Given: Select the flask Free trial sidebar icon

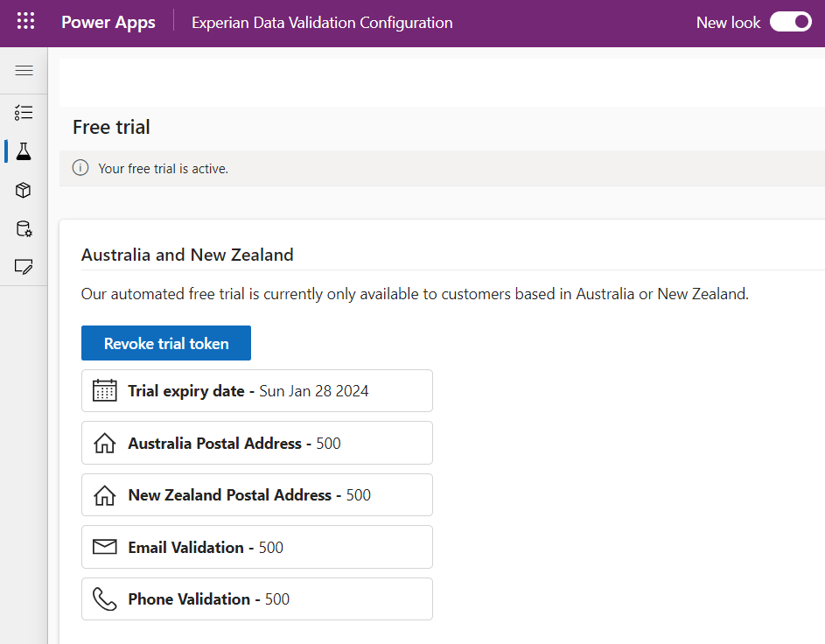Looking at the screenshot, I should 24,151.
